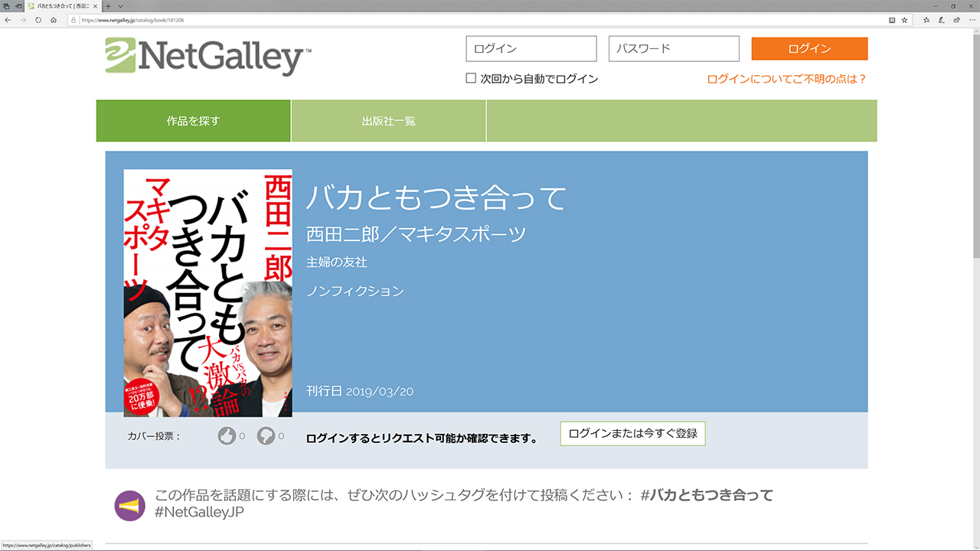Vote thumbs down for the cover
The height and width of the screenshot is (551, 980).
(x=265, y=436)
